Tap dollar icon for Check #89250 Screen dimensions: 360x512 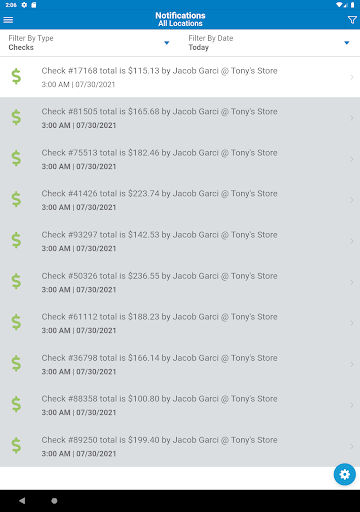tap(16, 446)
